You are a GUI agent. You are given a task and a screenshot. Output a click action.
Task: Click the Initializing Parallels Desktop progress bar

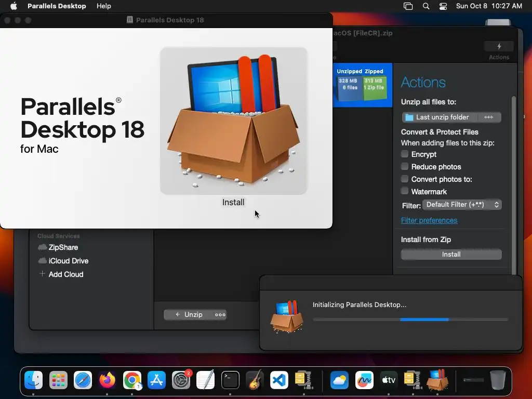coord(410,320)
